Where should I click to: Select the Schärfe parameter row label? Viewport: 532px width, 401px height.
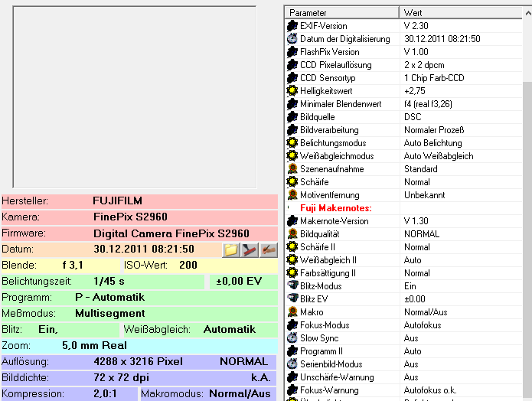click(x=314, y=182)
